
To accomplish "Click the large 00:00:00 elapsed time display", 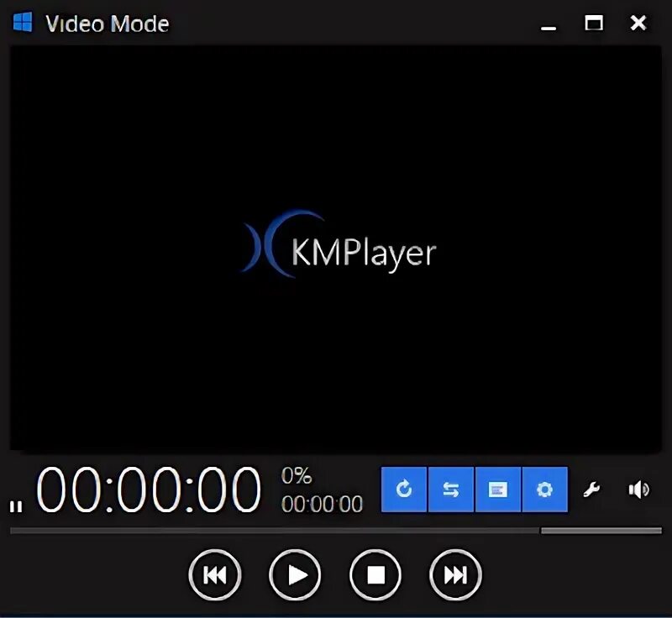I will pos(149,490).
